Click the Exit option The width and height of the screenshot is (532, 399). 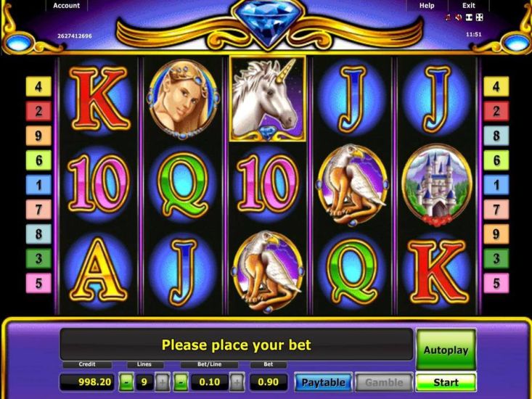469,5
